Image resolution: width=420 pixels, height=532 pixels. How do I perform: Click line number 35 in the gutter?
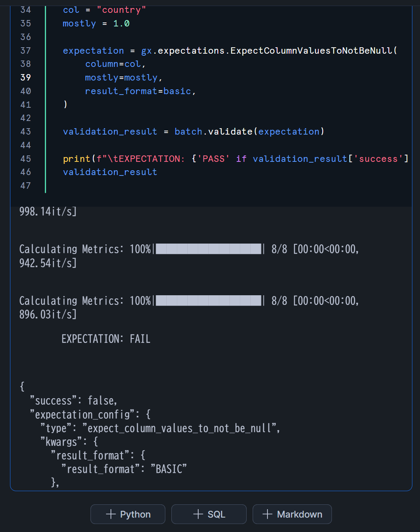(26, 23)
